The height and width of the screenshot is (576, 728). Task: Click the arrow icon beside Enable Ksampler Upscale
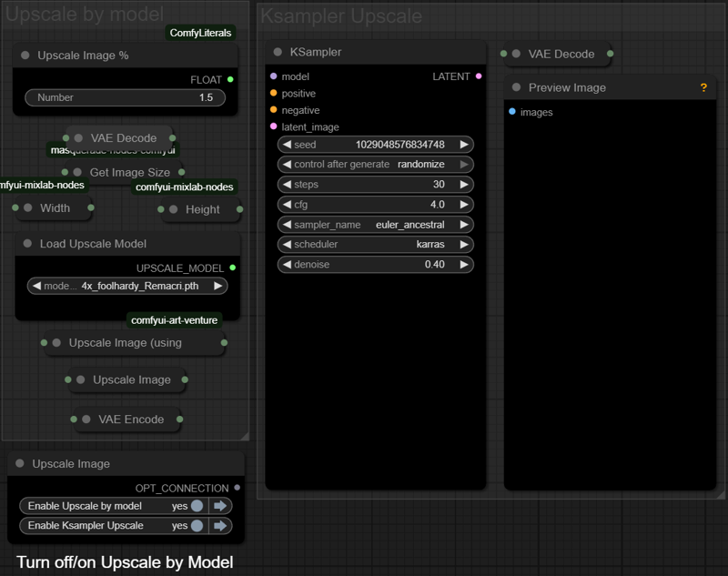[x=219, y=526]
